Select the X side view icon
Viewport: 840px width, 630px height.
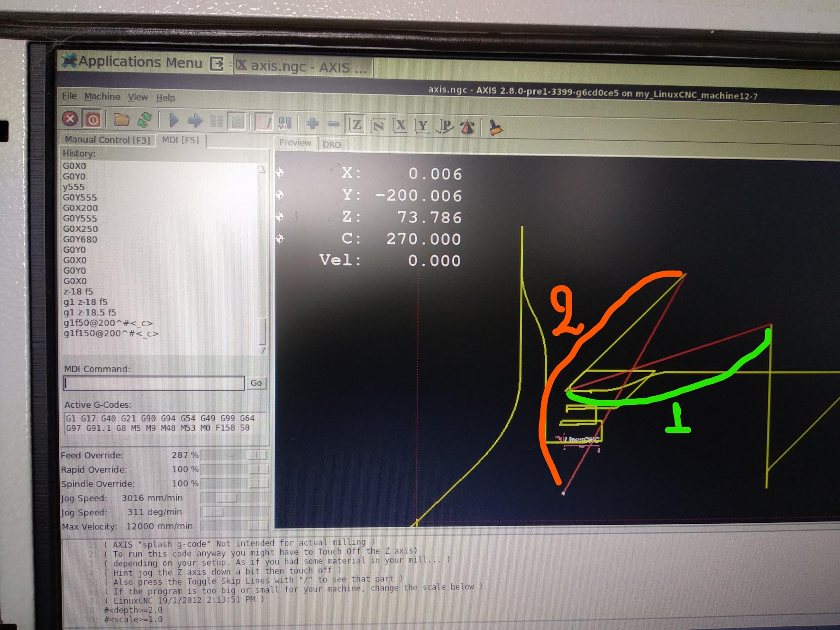(x=400, y=126)
